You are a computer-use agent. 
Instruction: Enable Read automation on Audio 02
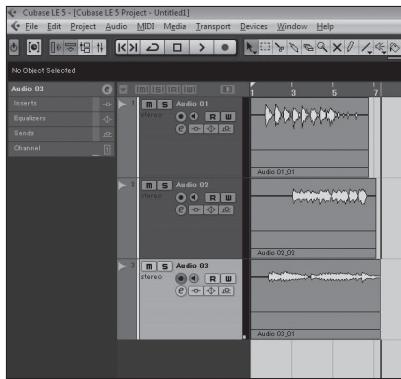212,198
